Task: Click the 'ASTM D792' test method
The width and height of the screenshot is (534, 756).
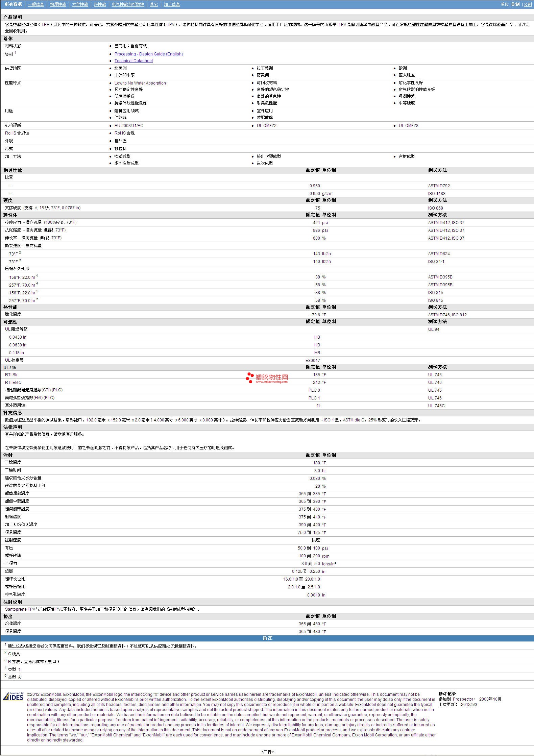Action: coord(439,186)
